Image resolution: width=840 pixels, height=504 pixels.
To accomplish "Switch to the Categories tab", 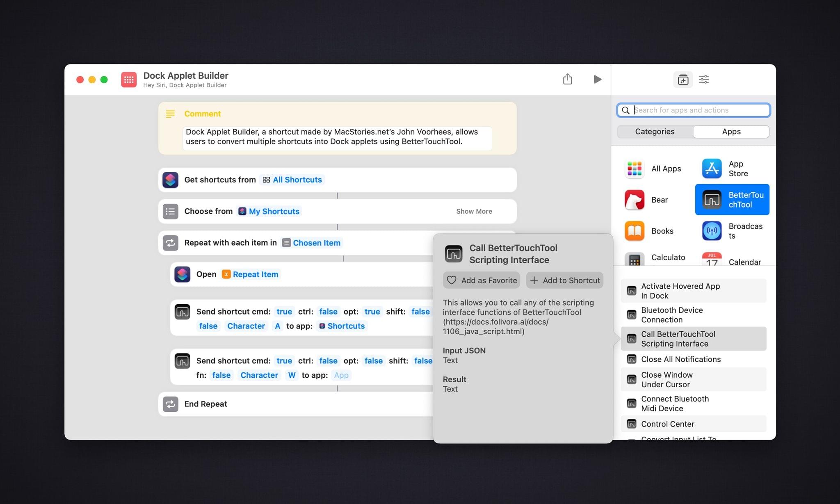I will [x=655, y=131].
